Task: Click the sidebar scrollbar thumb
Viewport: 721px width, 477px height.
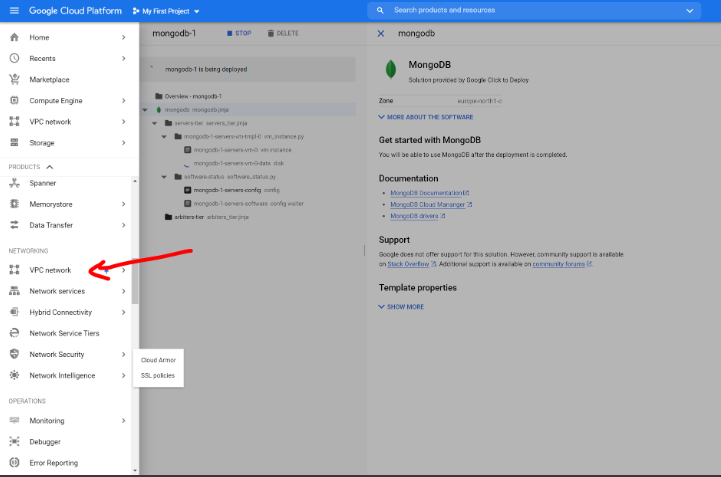Action: 135,281
